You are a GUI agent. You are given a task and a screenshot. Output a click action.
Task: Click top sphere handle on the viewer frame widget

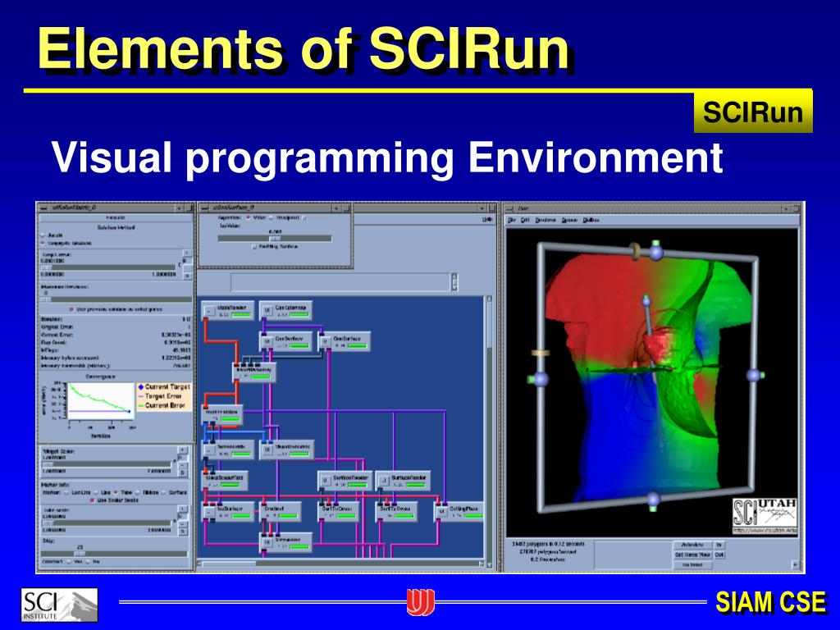coord(656,251)
